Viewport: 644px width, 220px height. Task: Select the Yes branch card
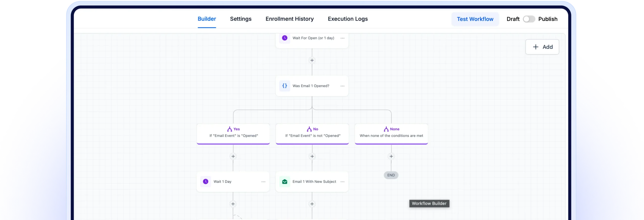point(233,134)
